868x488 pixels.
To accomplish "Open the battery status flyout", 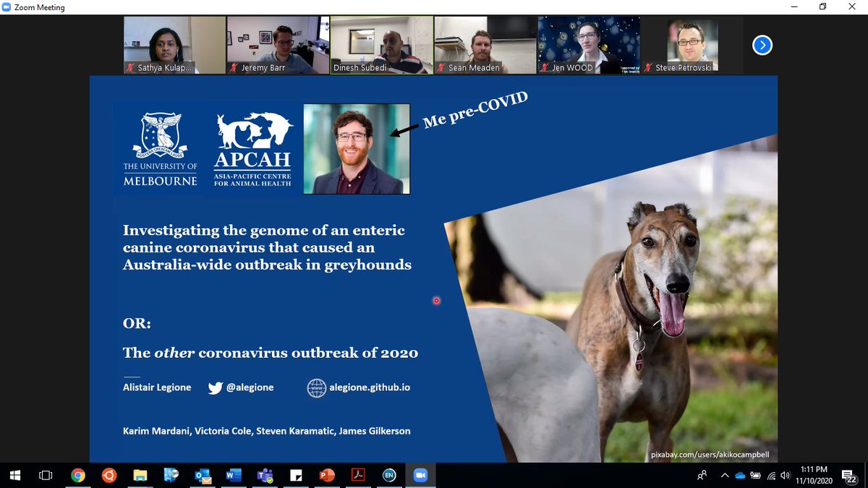I will (x=754, y=476).
